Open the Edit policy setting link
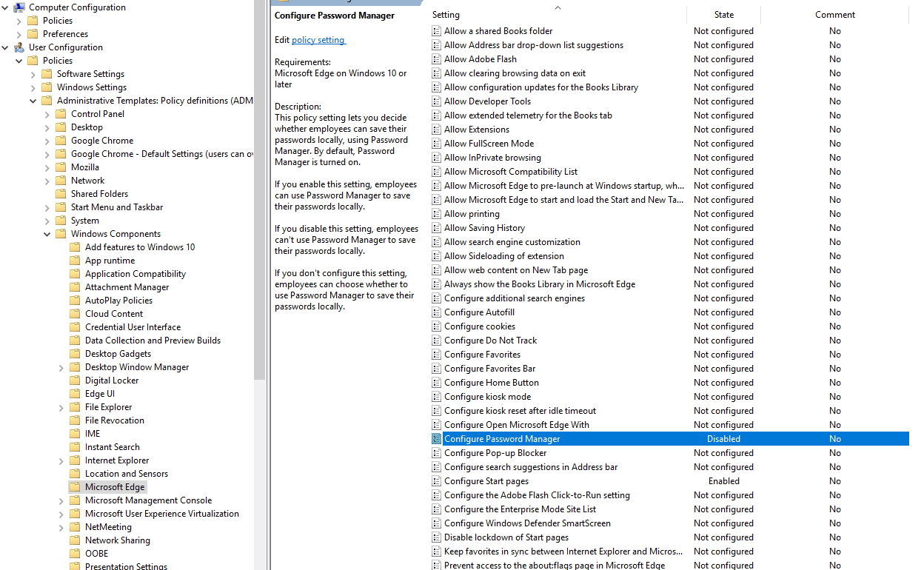Image resolution: width=924 pixels, height=570 pixels. coord(318,40)
